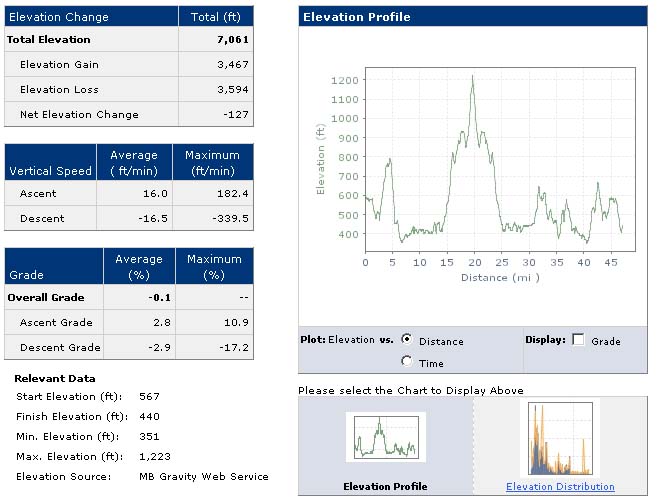660x502 pixels.
Task: Click the Start Elevation value 567
Action: tap(149, 397)
